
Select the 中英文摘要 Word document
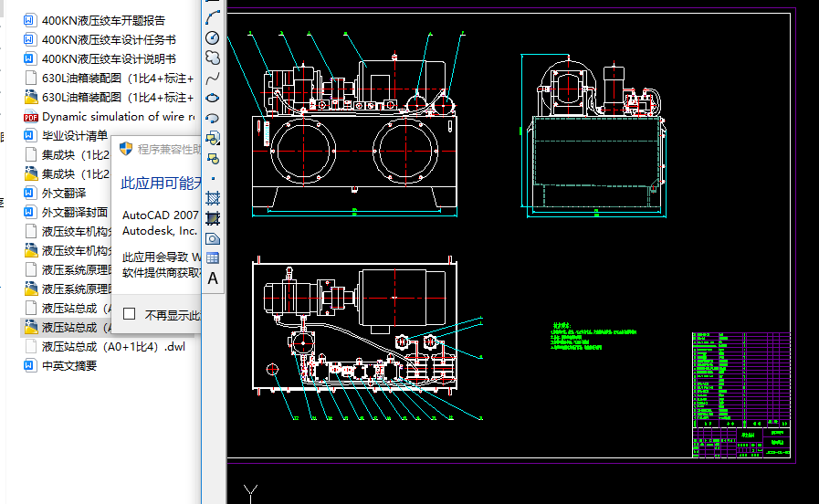[68, 366]
